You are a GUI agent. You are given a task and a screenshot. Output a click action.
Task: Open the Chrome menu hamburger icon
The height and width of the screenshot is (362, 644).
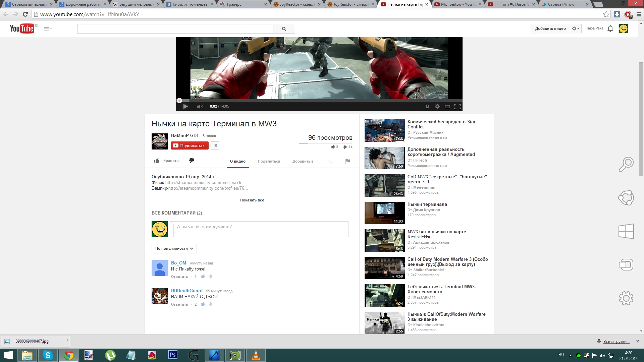click(x=639, y=14)
